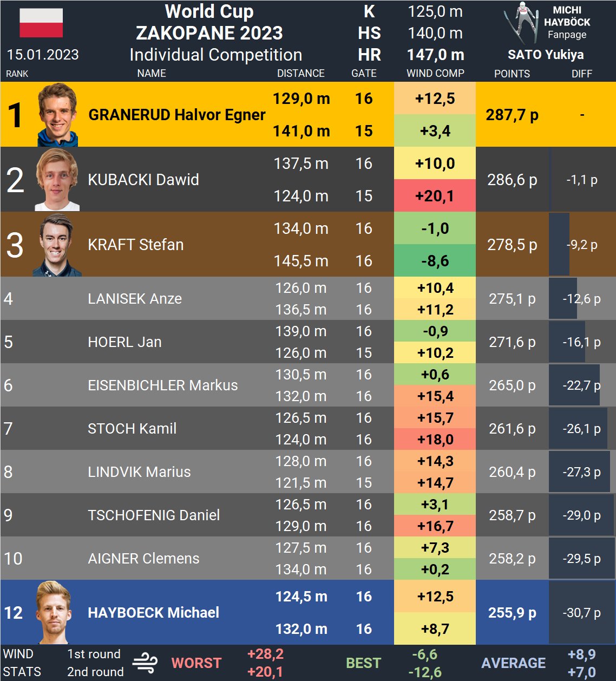Click rank number 12 of Hayboeck
This screenshot has height=681, width=616.
(14, 613)
